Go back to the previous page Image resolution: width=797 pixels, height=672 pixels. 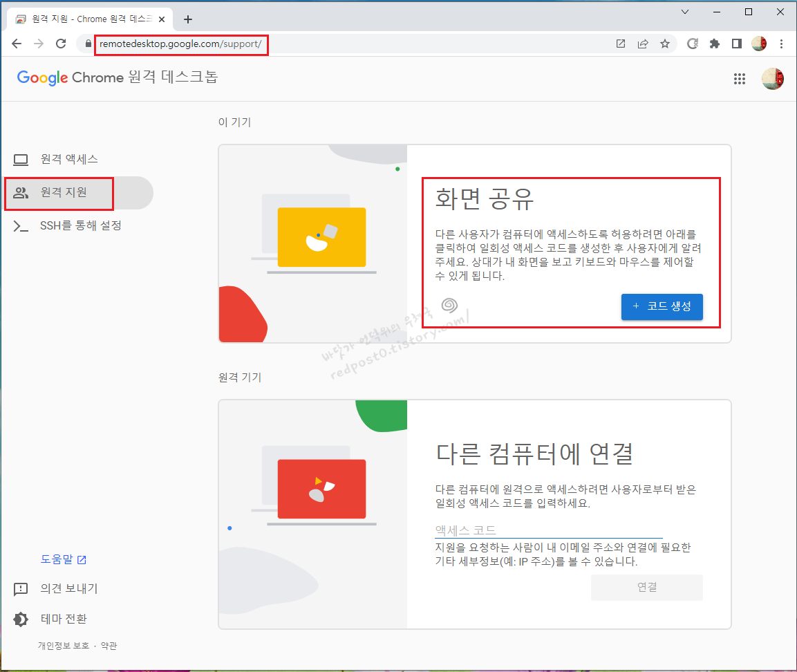[x=17, y=44]
